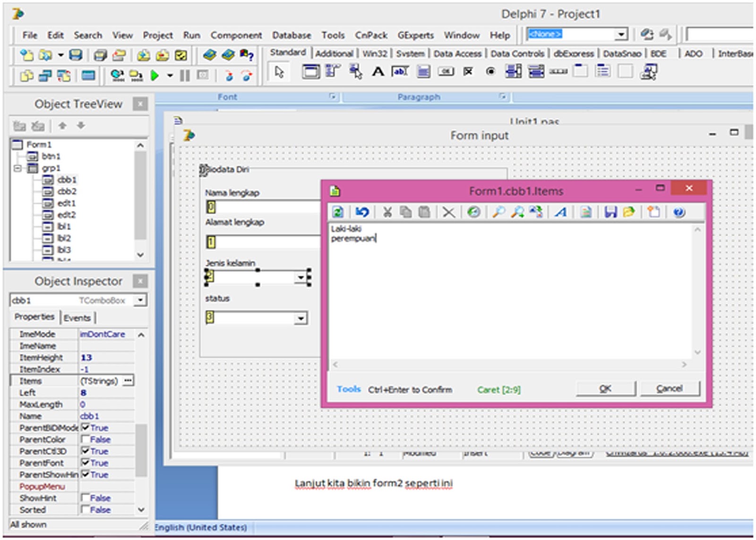Open the dropdown arrow next to Run
The width and height of the screenshot is (756, 540).
tap(170, 76)
